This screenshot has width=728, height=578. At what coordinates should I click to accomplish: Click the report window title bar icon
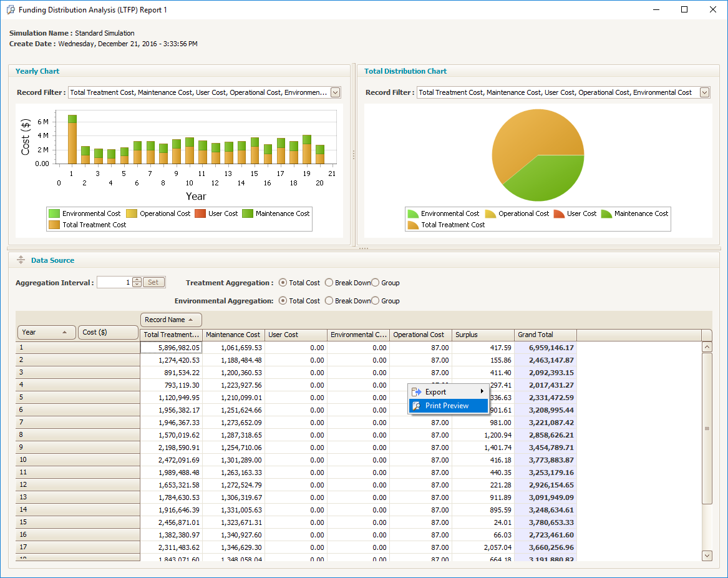click(10, 10)
